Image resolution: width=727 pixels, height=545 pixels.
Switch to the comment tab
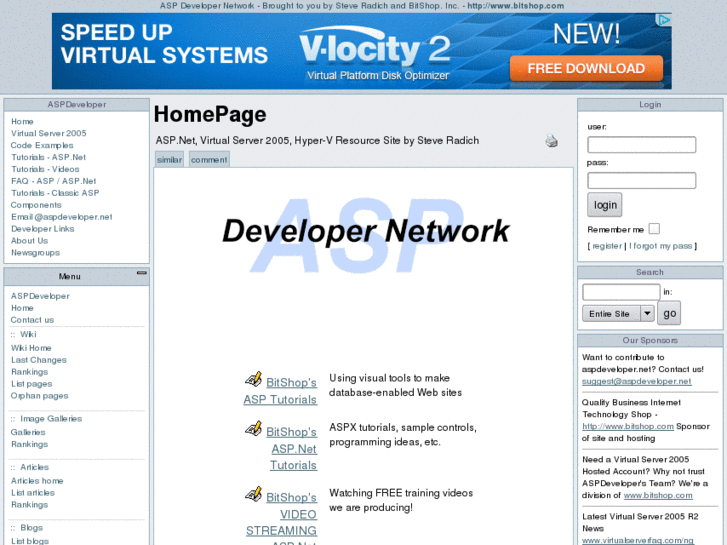point(209,160)
